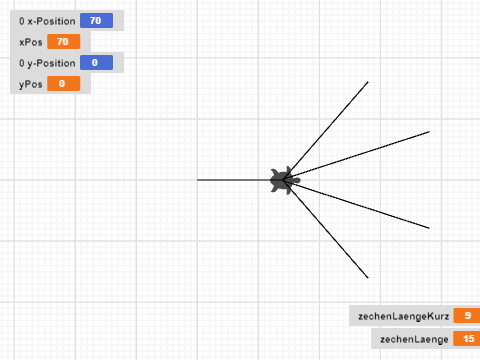Click the turtle sprite on stage

285,180
